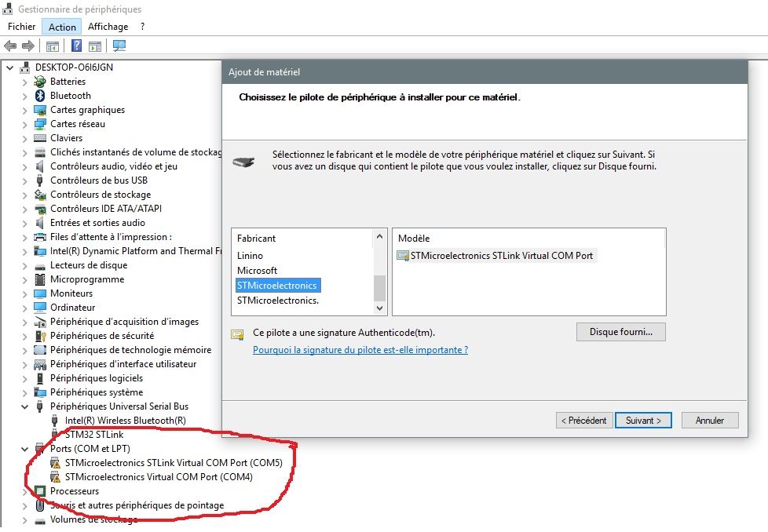Expand the Moniteurs category

coord(24,294)
